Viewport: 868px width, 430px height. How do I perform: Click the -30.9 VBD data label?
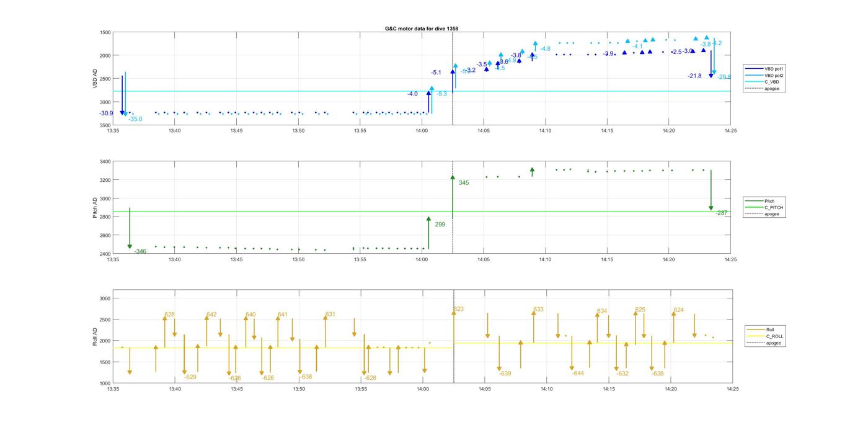click(106, 114)
